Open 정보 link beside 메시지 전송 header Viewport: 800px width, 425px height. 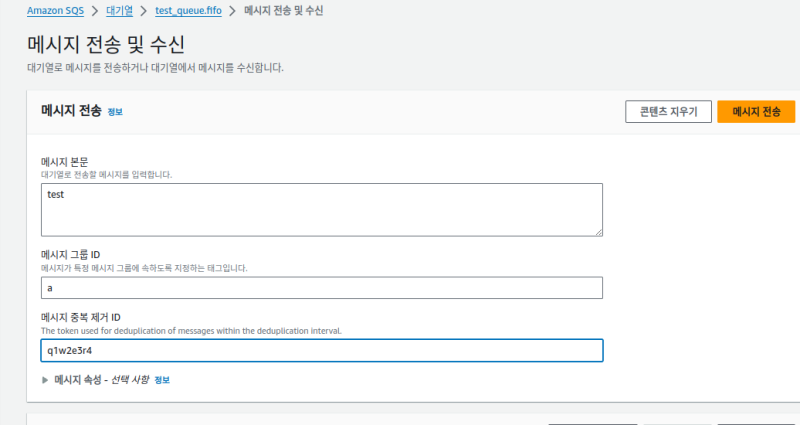click(115, 112)
